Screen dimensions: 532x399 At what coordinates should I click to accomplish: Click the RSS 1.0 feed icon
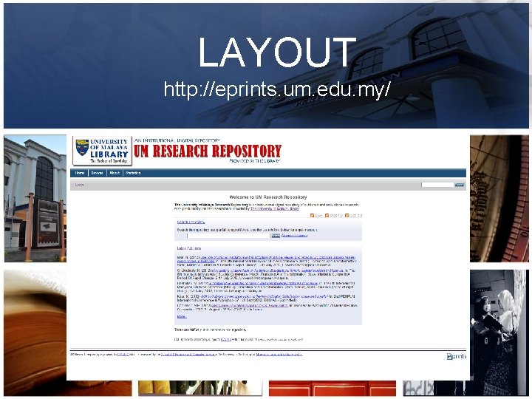pos(327,216)
